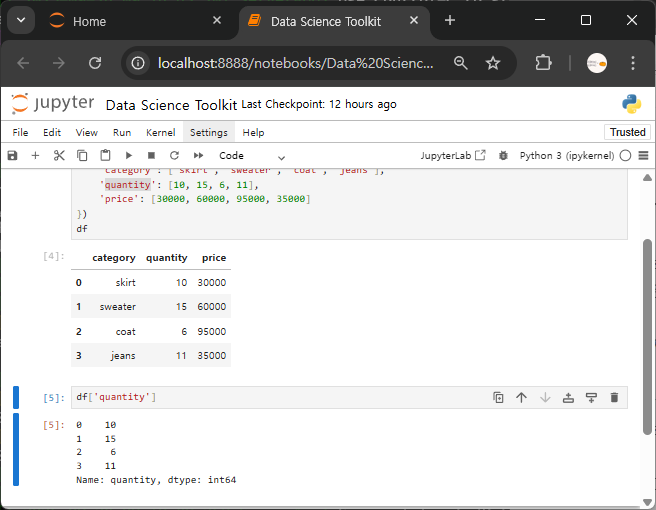
Task: Duplicate cell 5 with the cell toolbar icon
Action: pyautogui.click(x=498, y=397)
